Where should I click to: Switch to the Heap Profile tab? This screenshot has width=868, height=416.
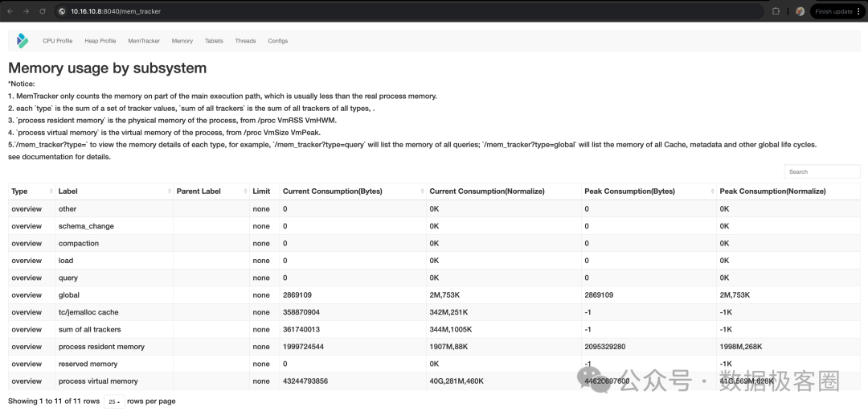(x=100, y=41)
